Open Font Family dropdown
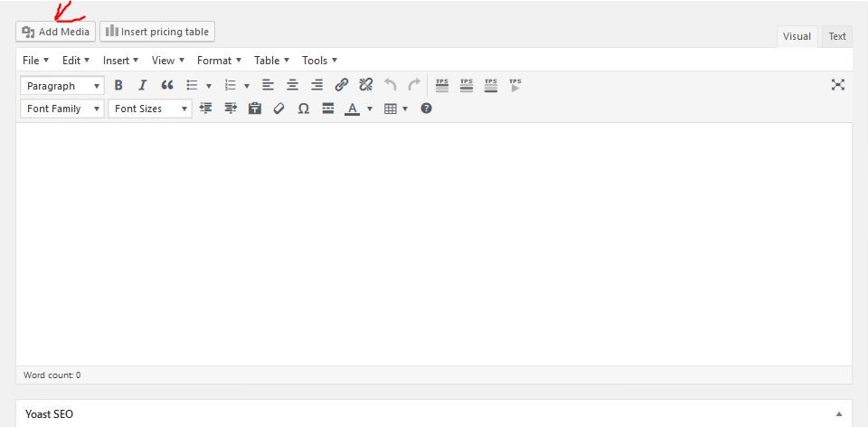The width and height of the screenshot is (868, 427). pos(62,109)
